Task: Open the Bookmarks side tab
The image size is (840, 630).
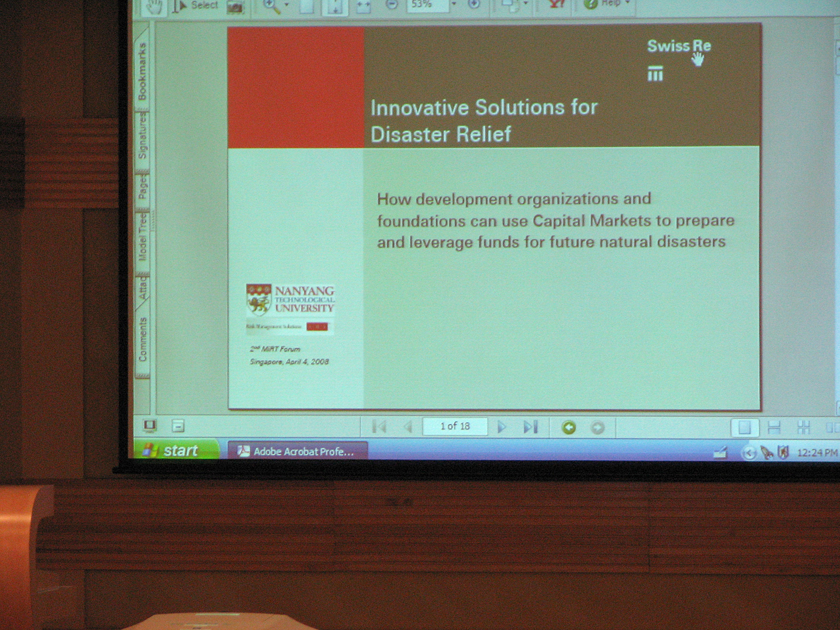Action: 142,71
